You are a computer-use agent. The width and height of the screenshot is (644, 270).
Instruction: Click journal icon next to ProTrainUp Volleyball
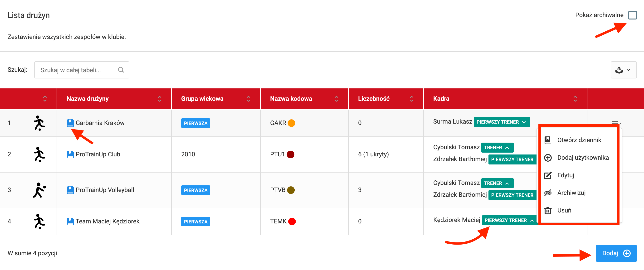click(x=70, y=190)
